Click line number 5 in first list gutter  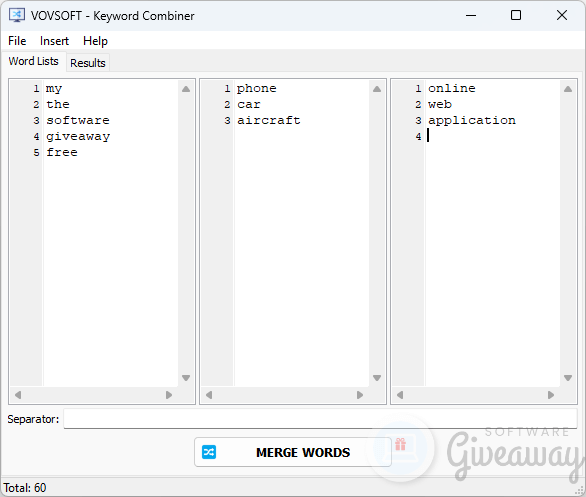[36, 152]
